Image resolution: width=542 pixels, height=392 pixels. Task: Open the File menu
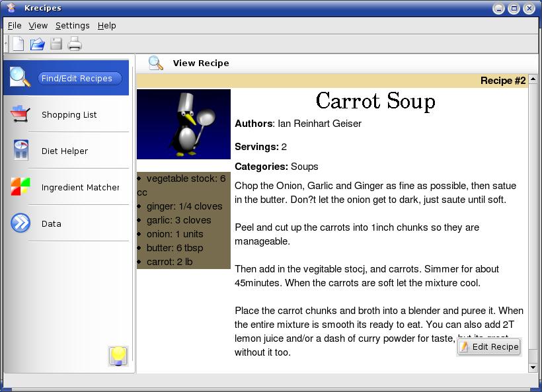(x=15, y=26)
